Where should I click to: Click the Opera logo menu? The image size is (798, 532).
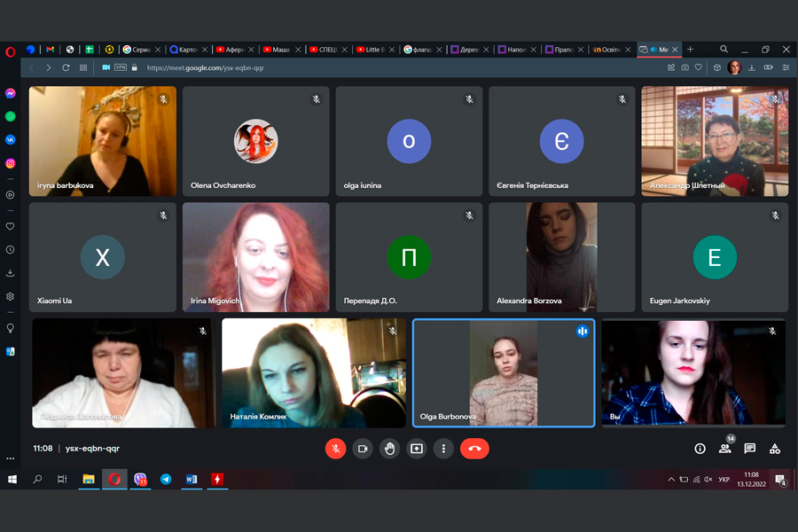[10, 51]
